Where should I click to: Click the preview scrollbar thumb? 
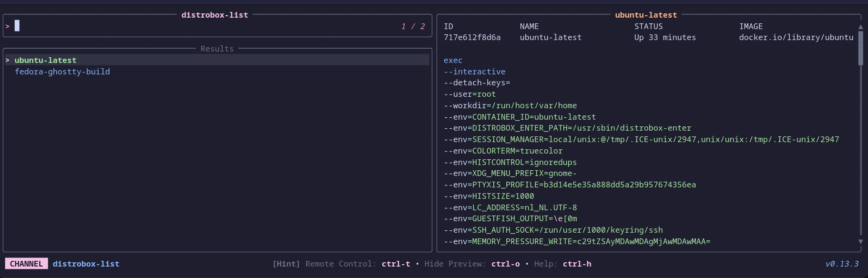tap(860, 48)
